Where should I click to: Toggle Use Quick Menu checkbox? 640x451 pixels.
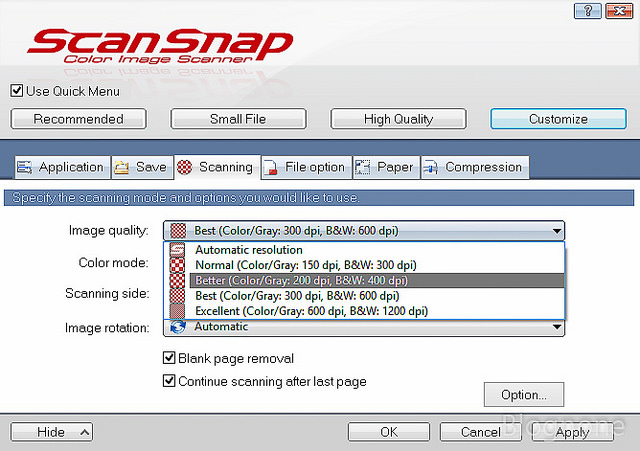click(17, 91)
